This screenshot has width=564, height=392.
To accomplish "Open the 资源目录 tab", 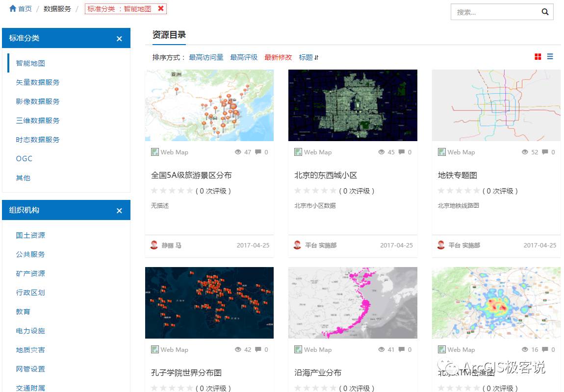I will [x=169, y=35].
